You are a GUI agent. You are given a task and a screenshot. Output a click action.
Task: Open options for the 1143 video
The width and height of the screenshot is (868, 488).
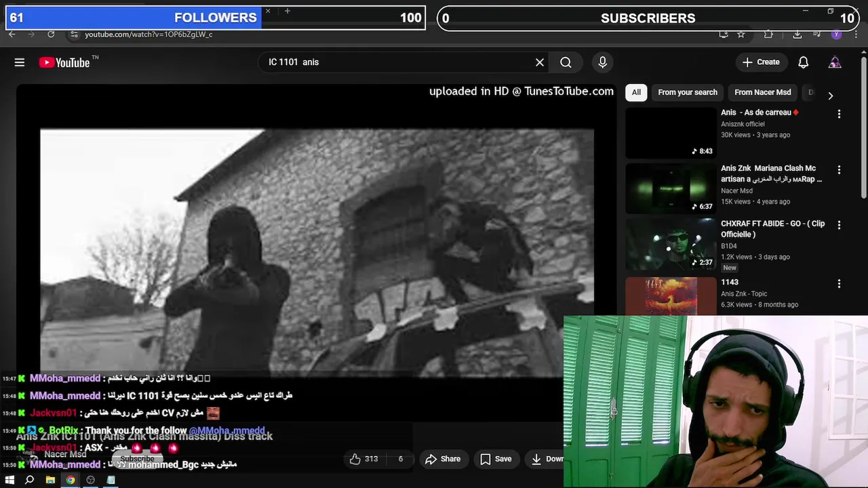point(839,283)
